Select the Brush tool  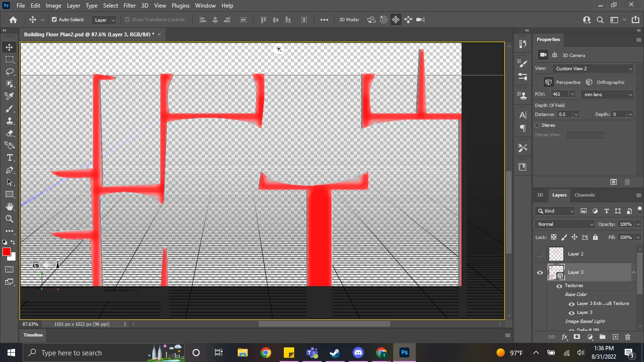pyautogui.click(x=9, y=108)
